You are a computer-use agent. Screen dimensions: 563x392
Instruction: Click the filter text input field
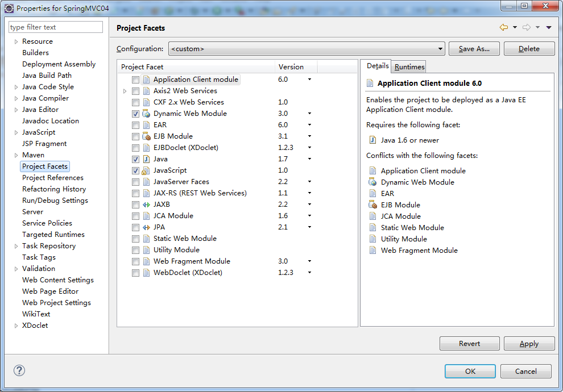[x=56, y=27]
